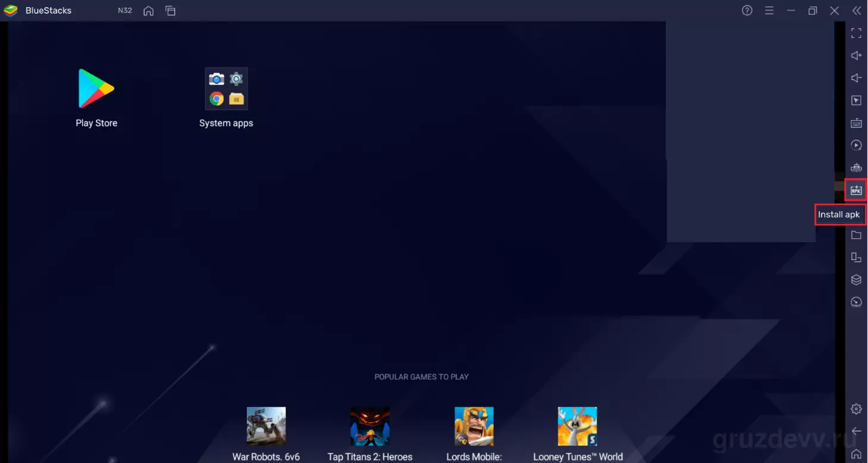Enter full screen mode
This screenshot has height=463, width=868.
(856, 33)
